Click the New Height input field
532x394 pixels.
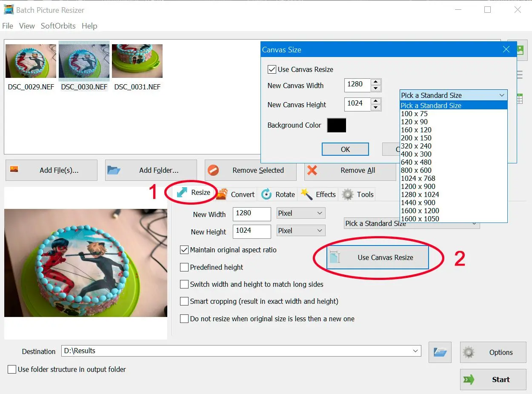pyautogui.click(x=252, y=231)
